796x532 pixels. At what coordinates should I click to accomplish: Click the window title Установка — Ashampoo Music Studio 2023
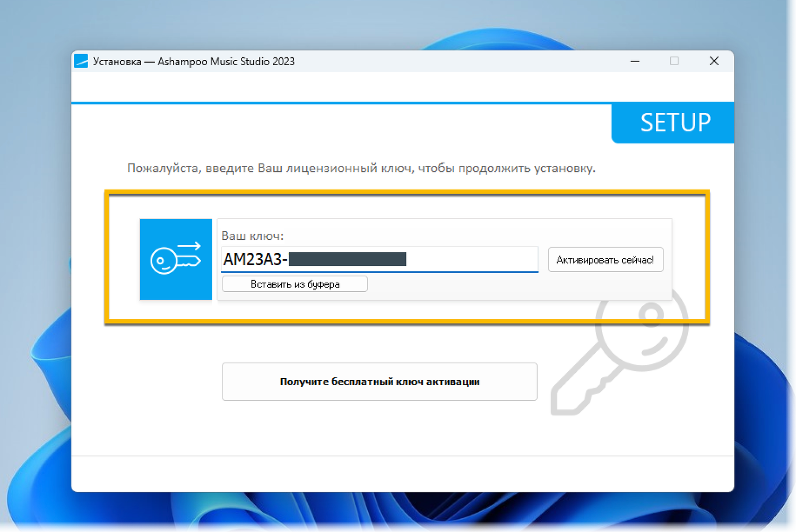(194, 62)
